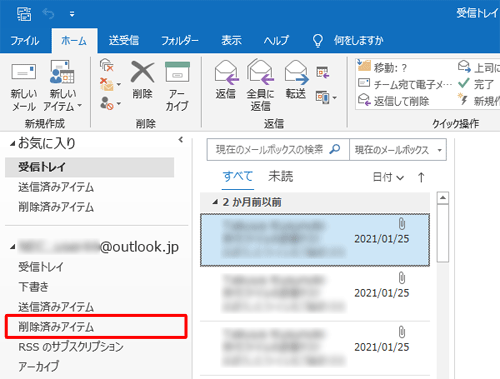Select the 上司に転送 quick step
Image resolution: width=500 pixels, height=379 pixels.
479,68
